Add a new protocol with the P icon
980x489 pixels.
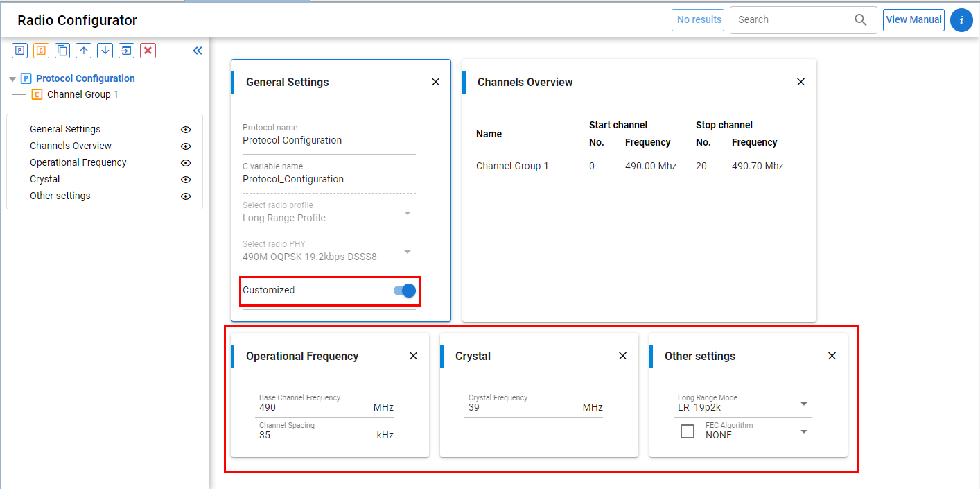coord(20,50)
